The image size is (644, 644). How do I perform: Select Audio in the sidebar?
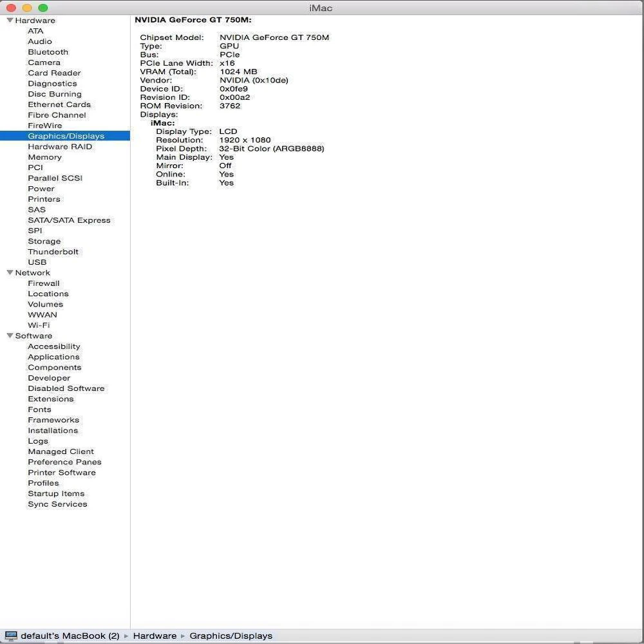point(40,41)
